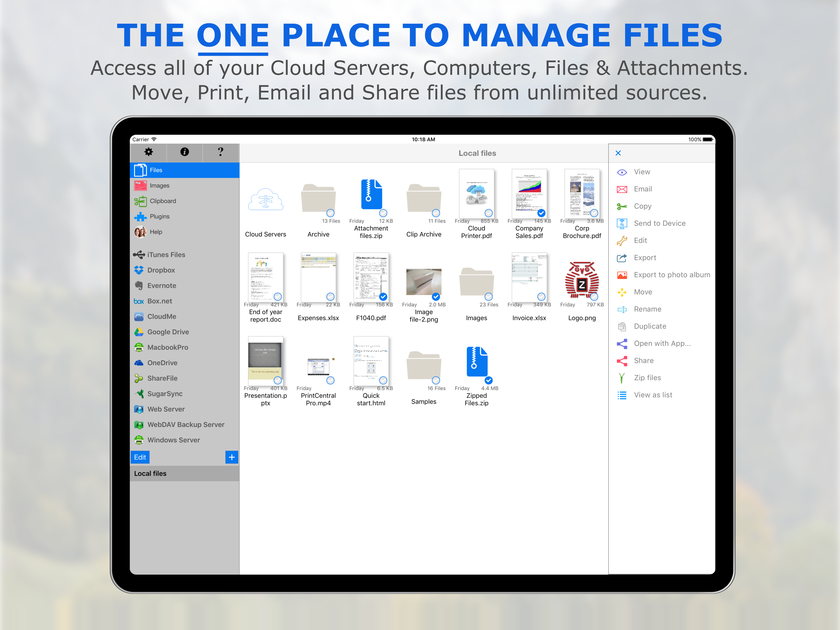Viewport: 840px width, 630px height.
Task: Click the Edit wrench icon
Action: point(622,241)
